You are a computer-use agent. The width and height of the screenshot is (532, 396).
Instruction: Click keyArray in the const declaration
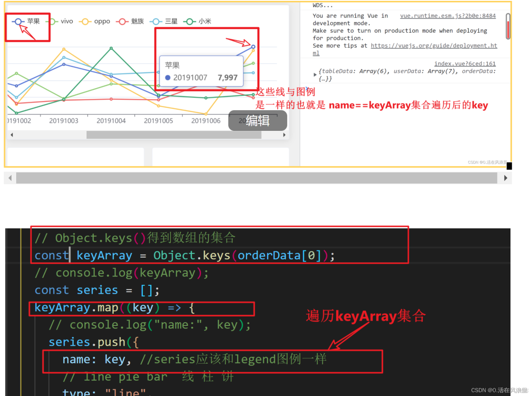(x=105, y=255)
